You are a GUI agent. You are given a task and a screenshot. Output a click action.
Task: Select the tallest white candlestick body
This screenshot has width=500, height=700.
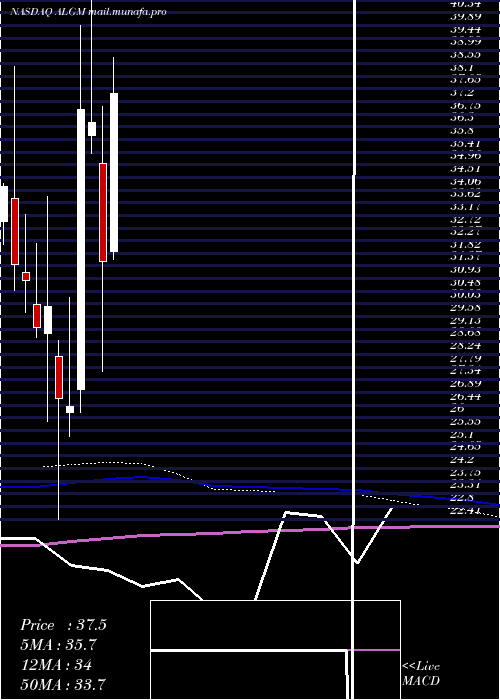tap(81, 250)
